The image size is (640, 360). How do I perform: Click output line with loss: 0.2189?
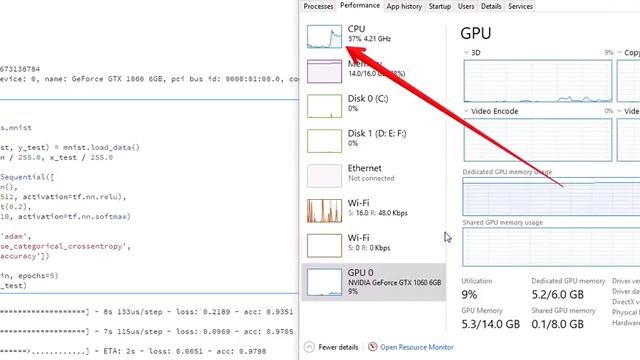(x=147, y=312)
